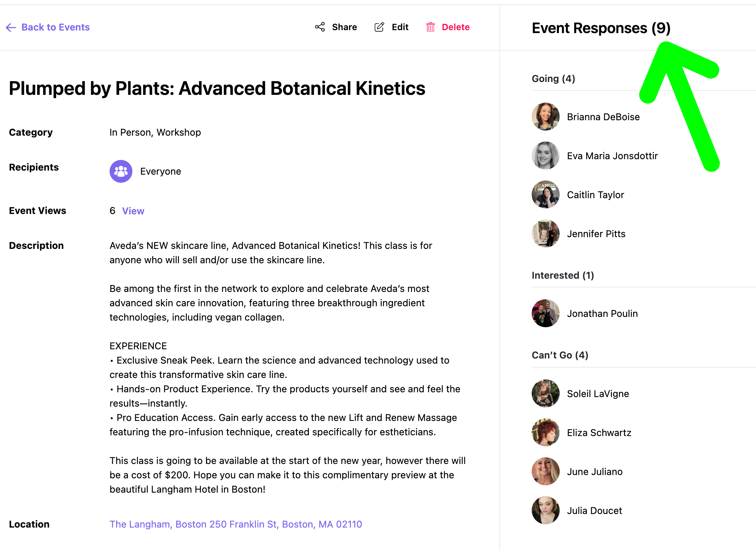756x550 pixels.
Task: Go back via Back to Events link
Action: pos(56,27)
